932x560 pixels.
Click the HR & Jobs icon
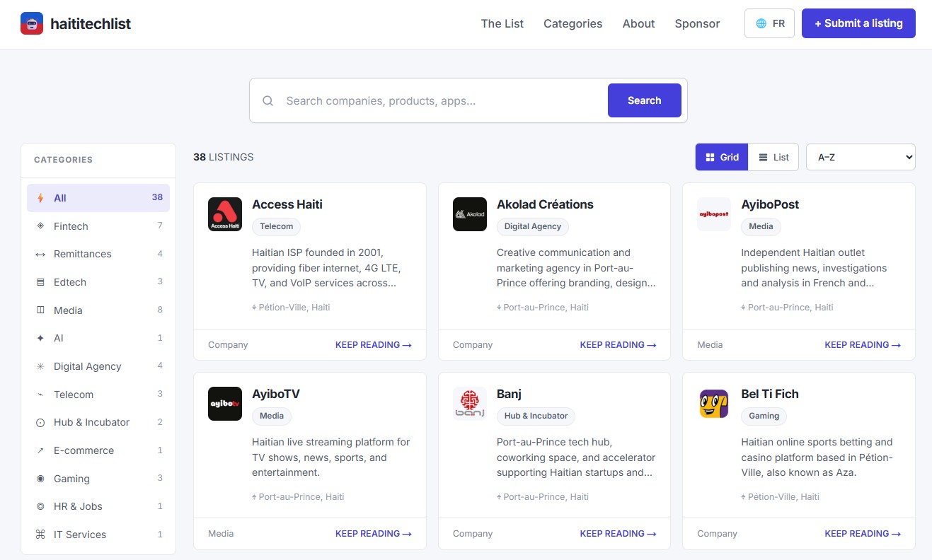tap(40, 506)
